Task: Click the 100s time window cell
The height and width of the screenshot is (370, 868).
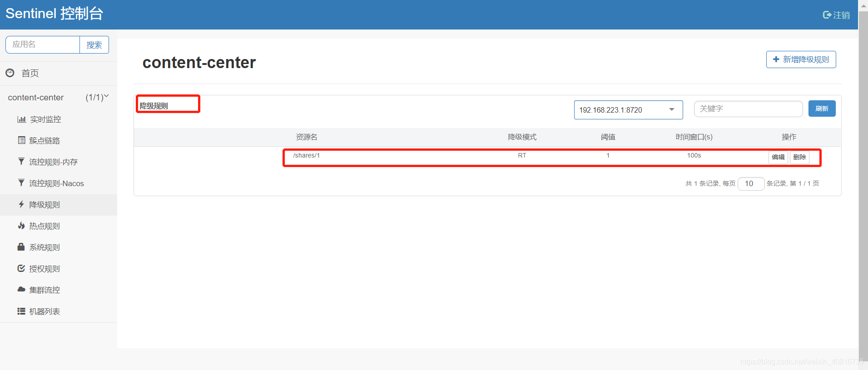Action: (694, 155)
